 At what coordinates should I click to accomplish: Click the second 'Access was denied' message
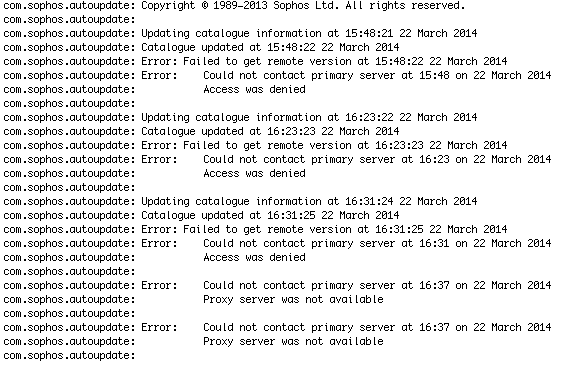(x=254, y=173)
